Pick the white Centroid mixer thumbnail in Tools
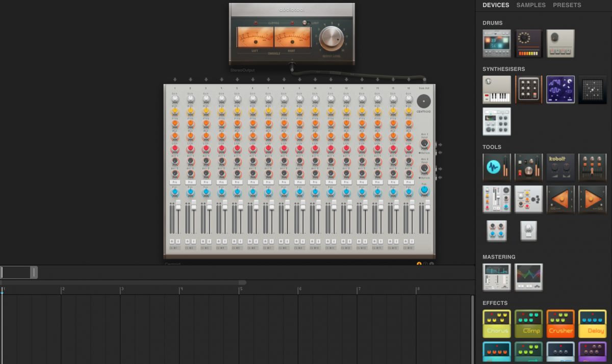 (497, 199)
